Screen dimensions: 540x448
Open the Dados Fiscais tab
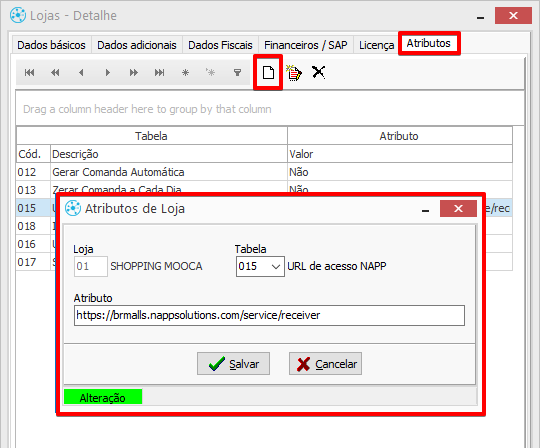coord(220,45)
